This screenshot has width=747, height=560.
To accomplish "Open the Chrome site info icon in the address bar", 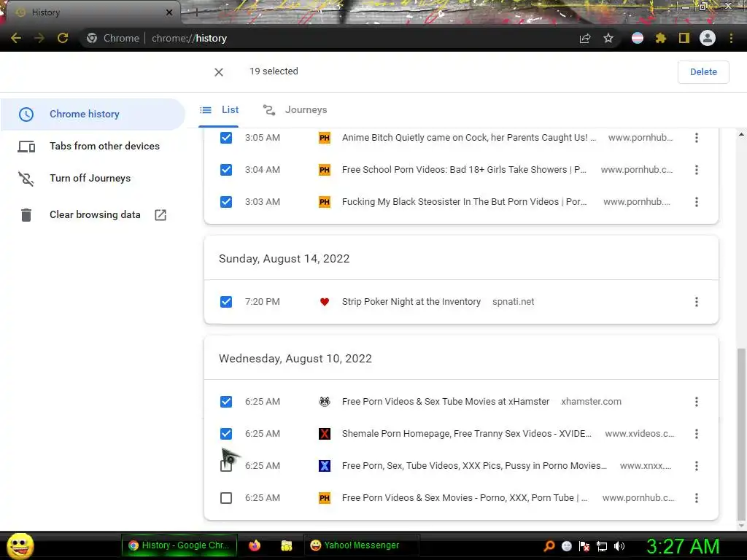I will click(92, 38).
